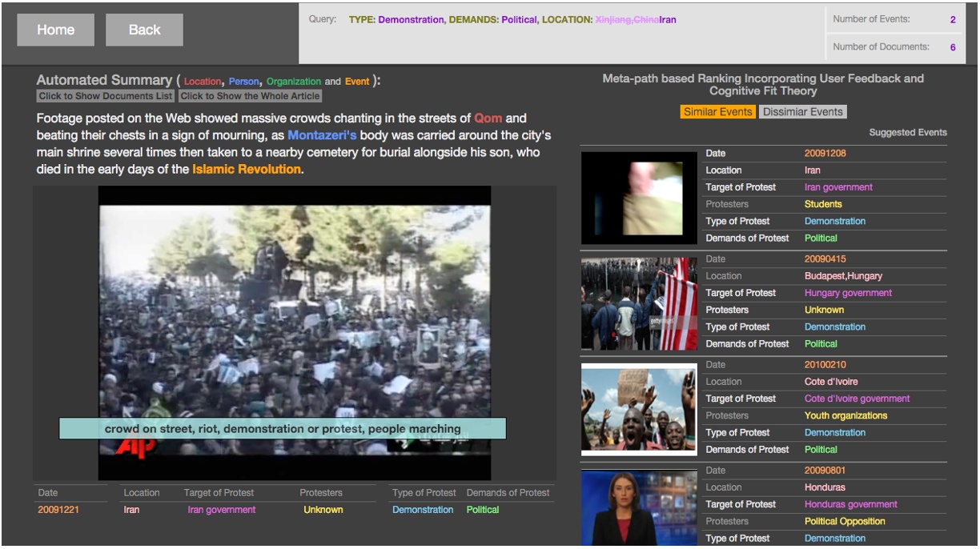Open the Islamic Revolution event link

[247, 169]
